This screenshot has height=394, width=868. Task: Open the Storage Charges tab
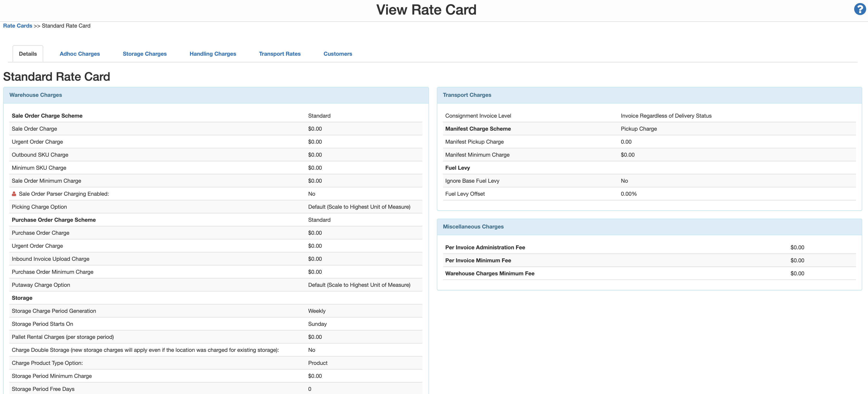click(144, 54)
